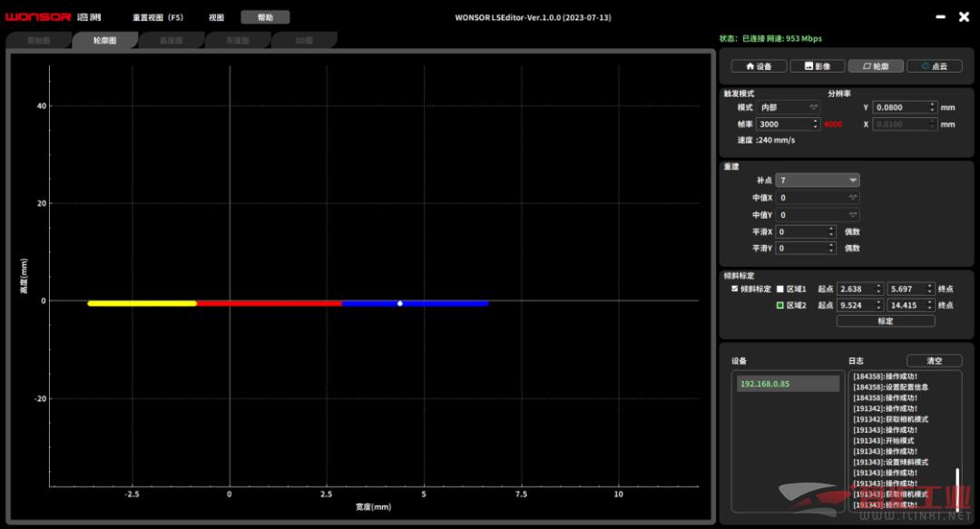Toggle the 区域2 checkbox

[x=780, y=305]
